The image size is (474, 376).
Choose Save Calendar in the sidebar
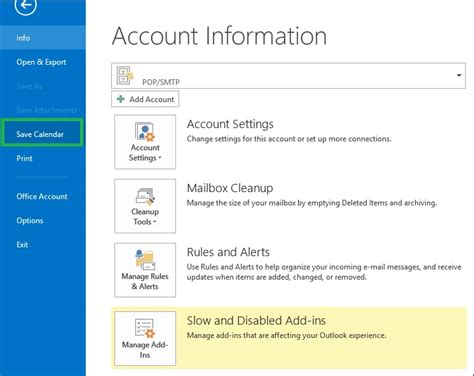[x=42, y=133]
